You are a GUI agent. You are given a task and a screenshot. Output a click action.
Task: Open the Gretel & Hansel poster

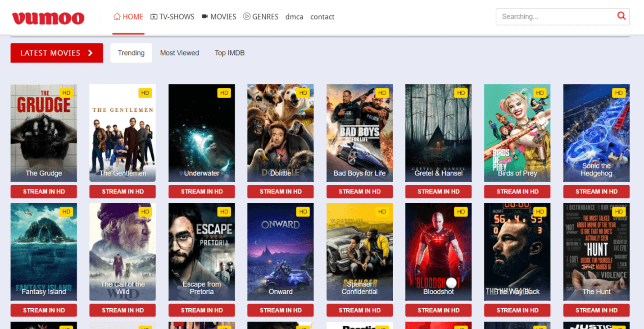pyautogui.click(x=439, y=133)
